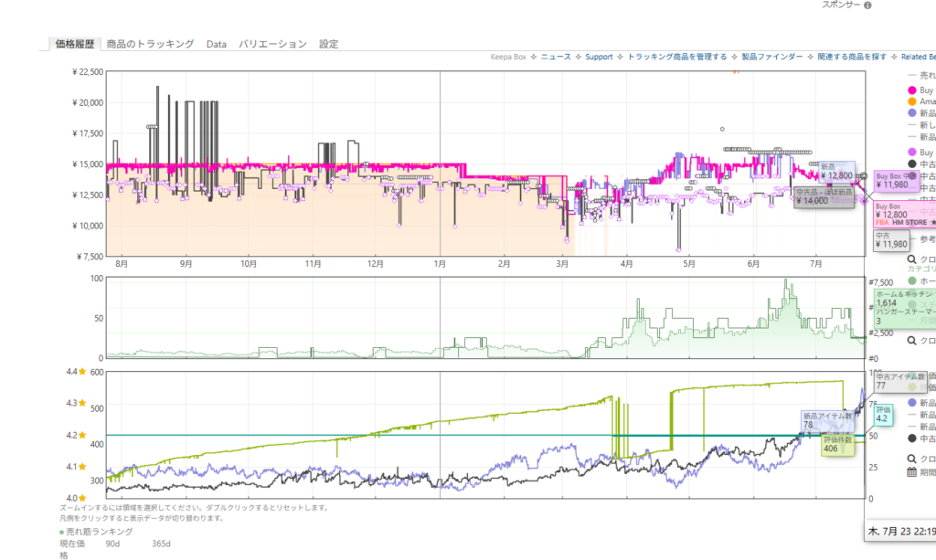Click the Keepa Box label
This screenshot has width=936, height=560.
[x=508, y=57]
